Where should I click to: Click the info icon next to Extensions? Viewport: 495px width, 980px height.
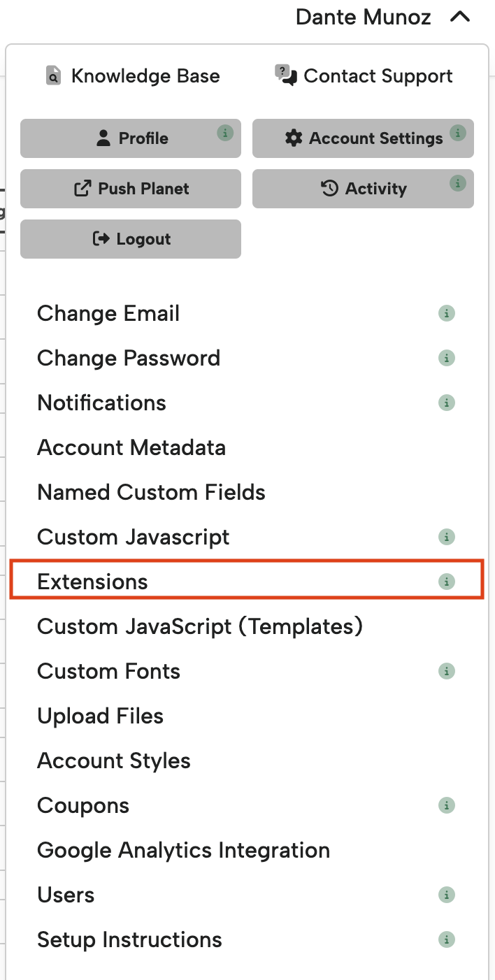pyautogui.click(x=447, y=581)
